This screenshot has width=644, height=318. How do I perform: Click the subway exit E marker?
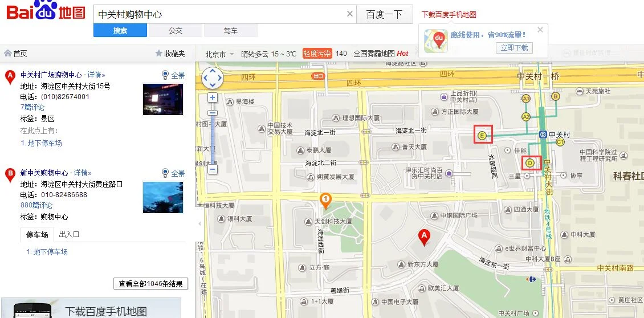point(482,134)
